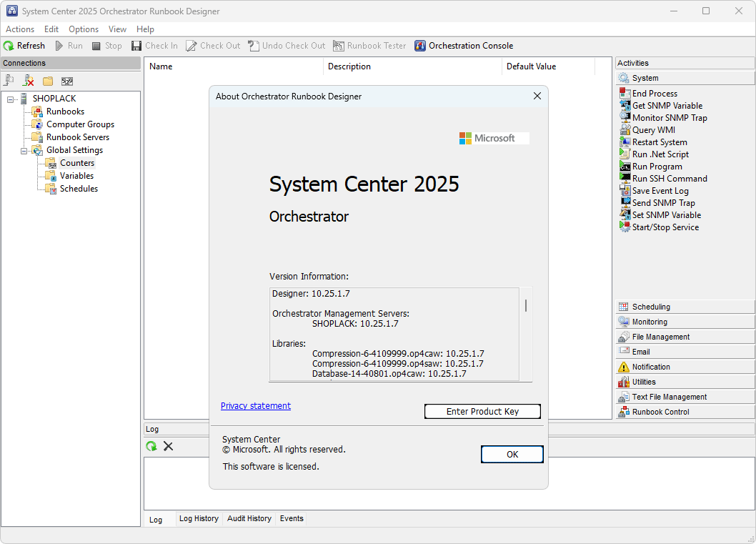Expand the Text File Management category
This screenshot has height=544, width=756.
(x=685, y=397)
